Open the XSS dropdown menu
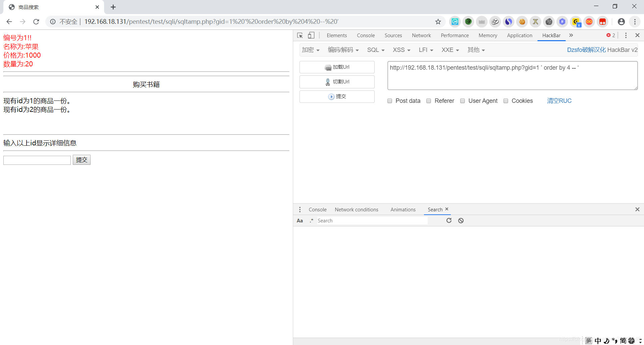Screen dimensions: 644x345 401,50
